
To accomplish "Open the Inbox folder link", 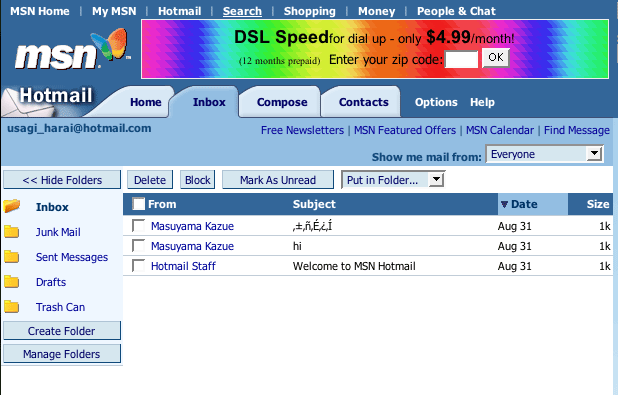I will [52, 207].
